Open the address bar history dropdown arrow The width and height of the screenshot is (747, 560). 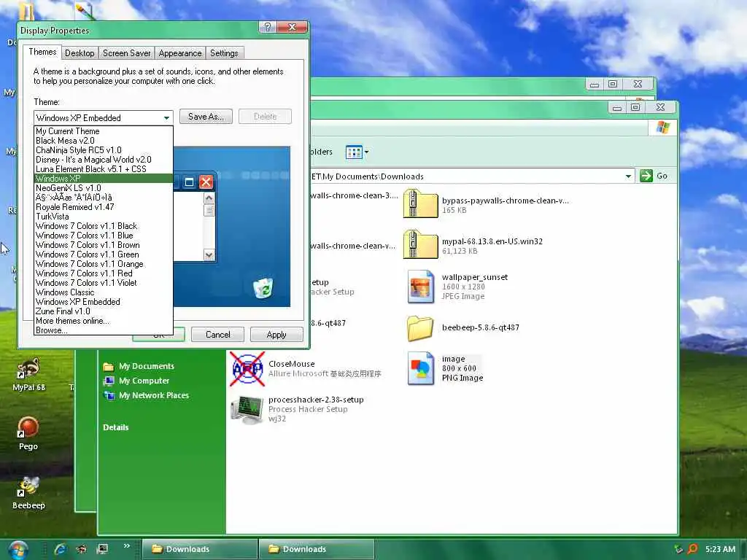[628, 176]
